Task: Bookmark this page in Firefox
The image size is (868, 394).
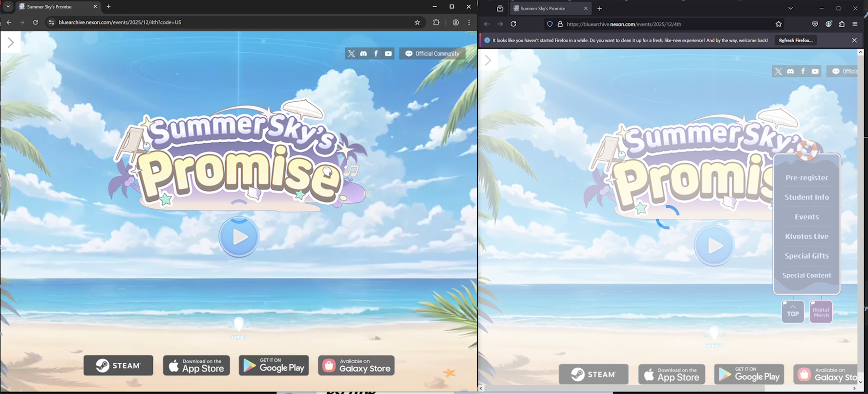Action: 779,24
